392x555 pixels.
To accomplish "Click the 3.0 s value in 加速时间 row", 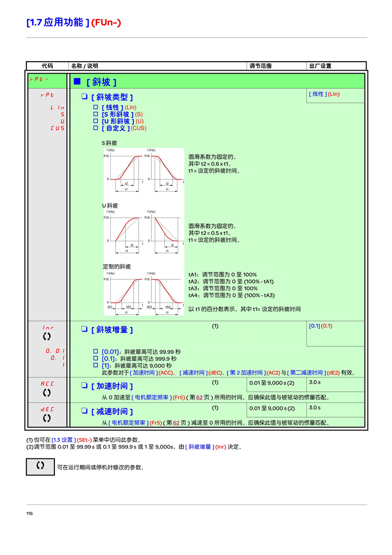I will click(x=315, y=382).
